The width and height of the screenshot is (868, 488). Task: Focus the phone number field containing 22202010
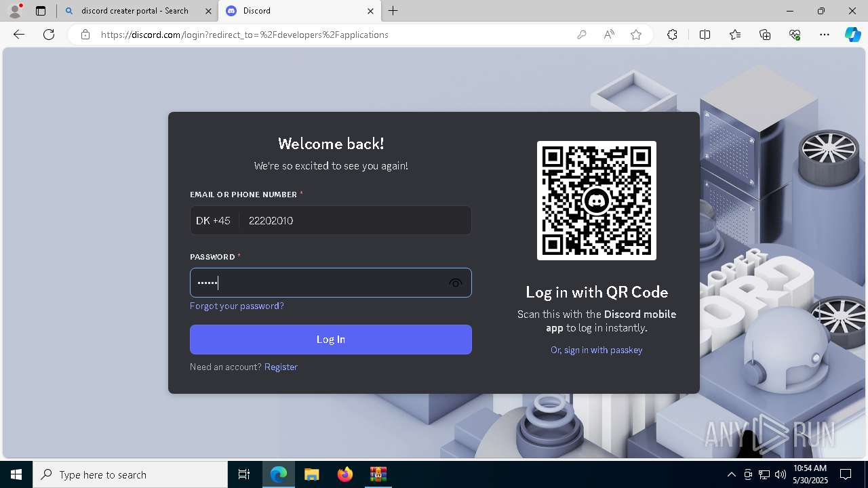(x=355, y=220)
